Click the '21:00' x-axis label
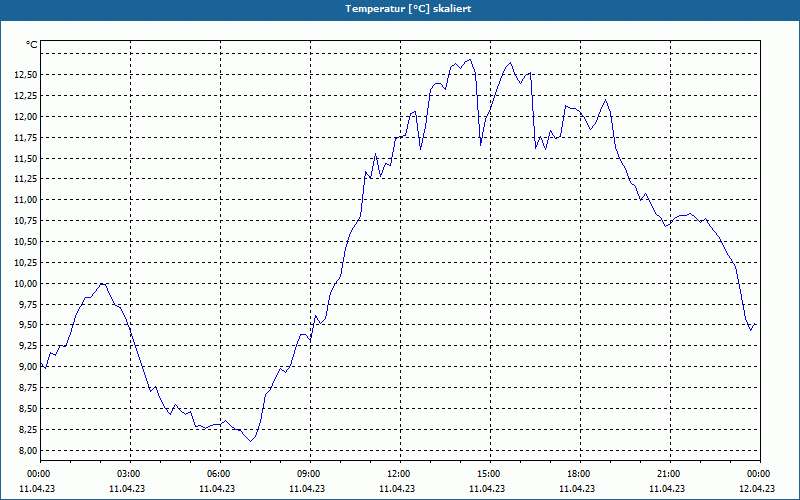Image resolution: width=800 pixels, height=500 pixels. tap(668, 474)
